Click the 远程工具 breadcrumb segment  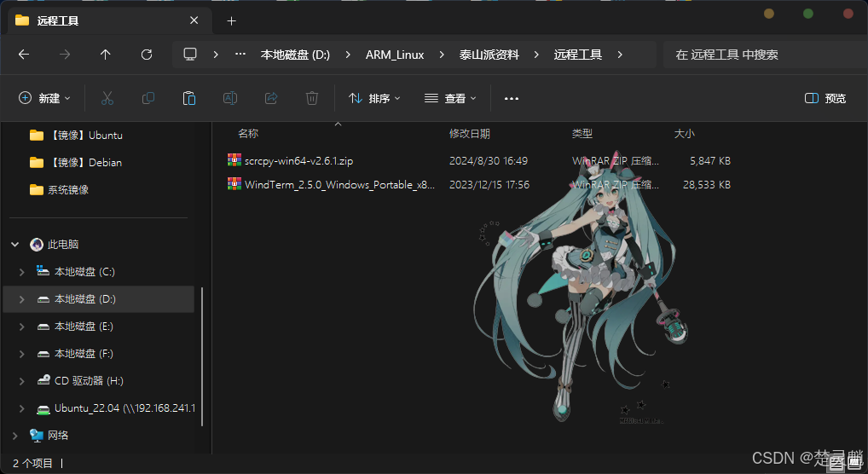(578, 55)
